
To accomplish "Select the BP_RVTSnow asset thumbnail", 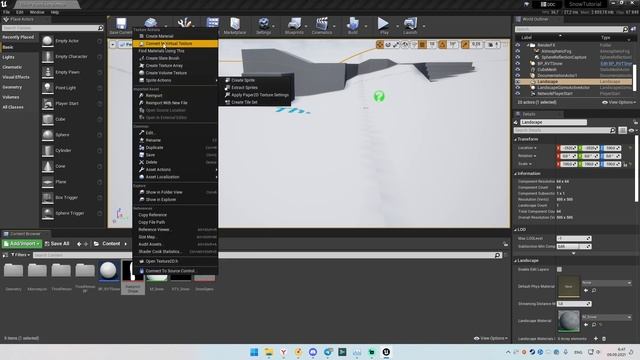I will pyautogui.click(x=108, y=271).
